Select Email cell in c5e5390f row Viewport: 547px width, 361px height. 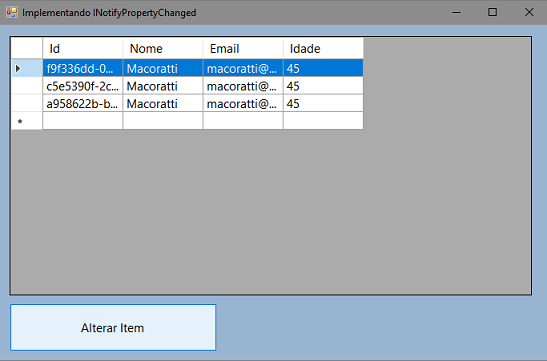click(x=243, y=85)
